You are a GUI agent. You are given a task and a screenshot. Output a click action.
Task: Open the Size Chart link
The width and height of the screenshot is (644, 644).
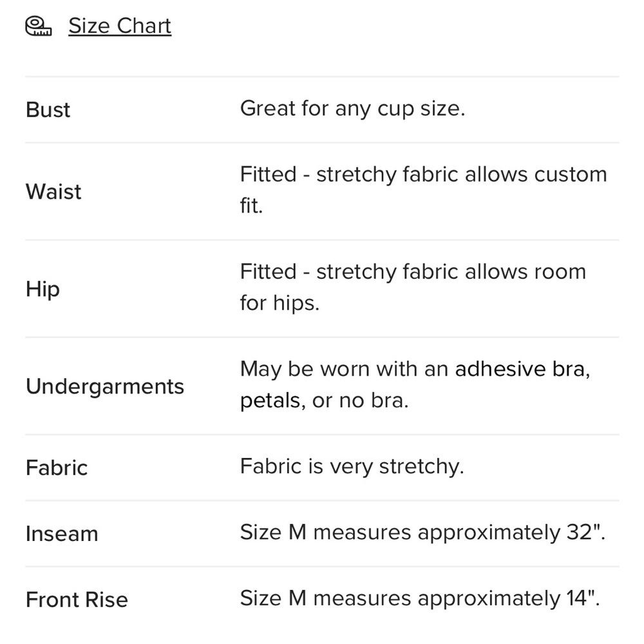[x=120, y=26]
